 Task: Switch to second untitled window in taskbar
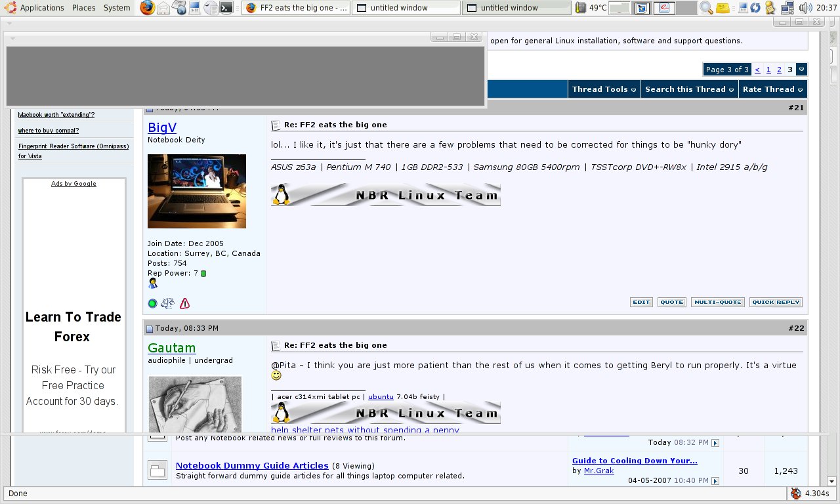pos(516,8)
